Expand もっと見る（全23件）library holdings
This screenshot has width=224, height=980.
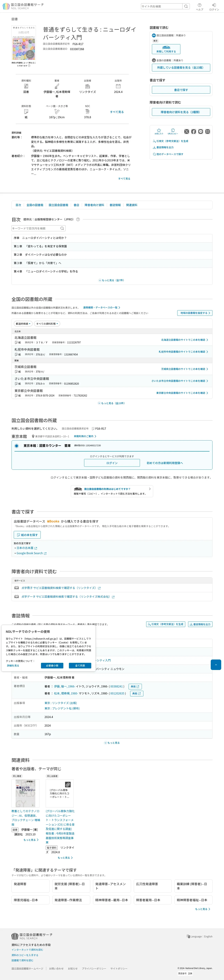111,403
